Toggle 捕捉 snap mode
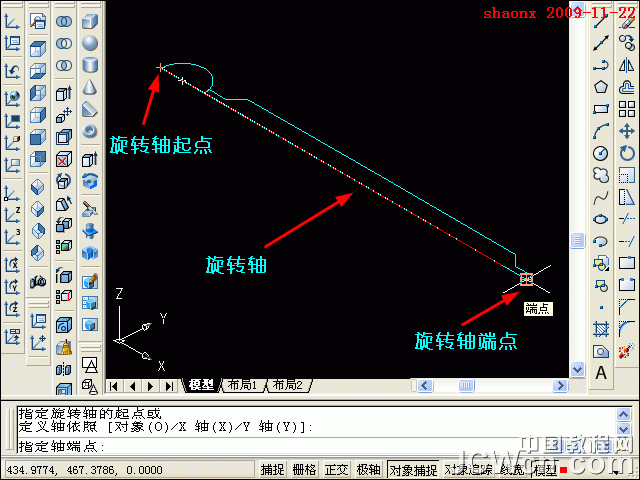640x480 pixels. pyautogui.click(x=272, y=469)
